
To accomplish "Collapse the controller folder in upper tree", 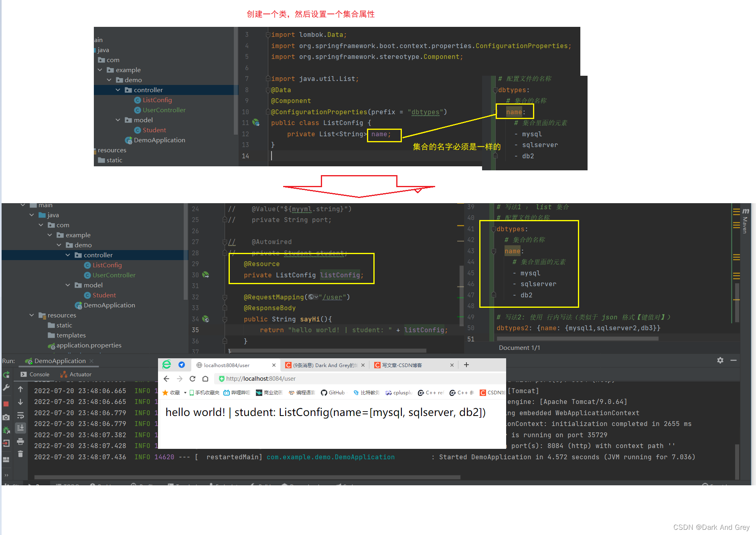I will click(118, 90).
